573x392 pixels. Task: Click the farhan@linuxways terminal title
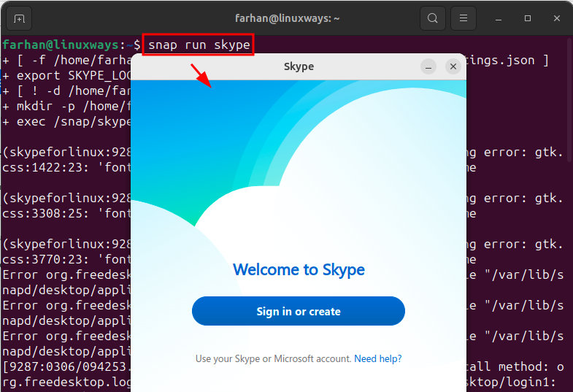click(288, 18)
